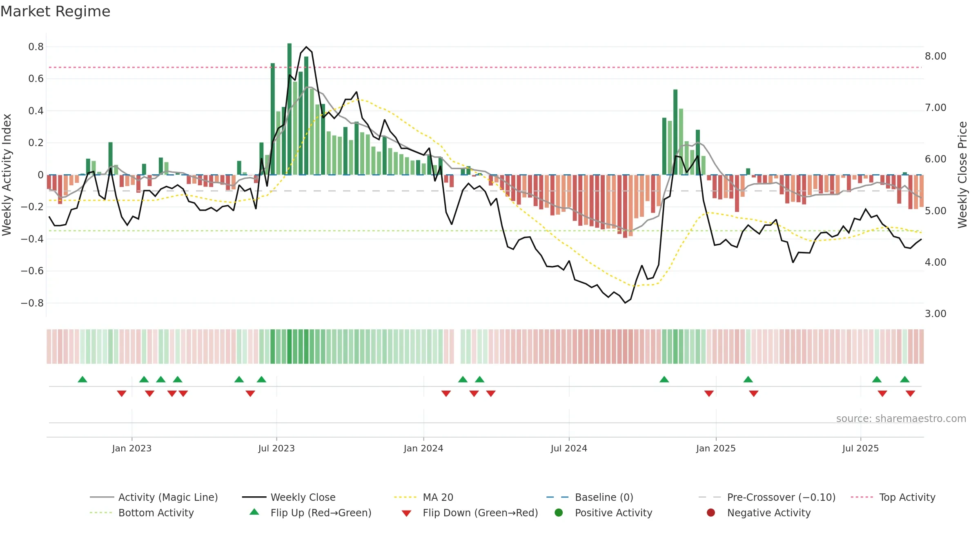The image size is (980, 551).
Task: Click the lone Flip Up marker before Jan 2025
Action: (x=664, y=379)
